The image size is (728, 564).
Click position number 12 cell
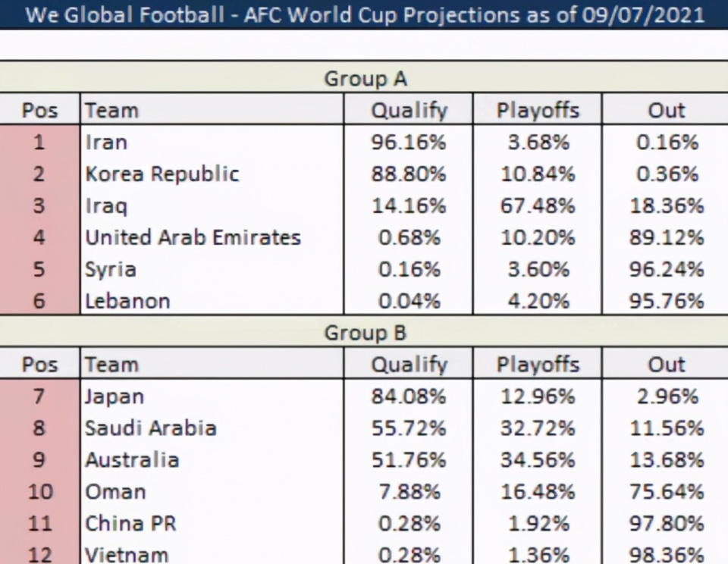[40, 554]
